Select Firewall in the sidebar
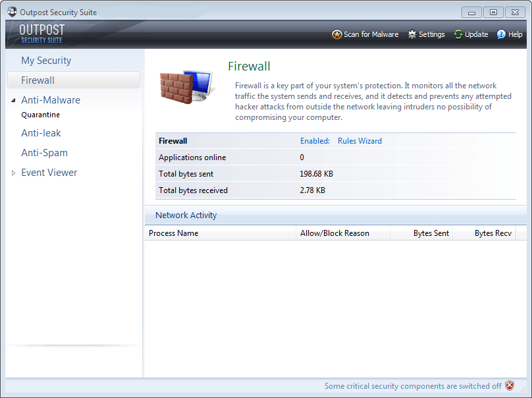532x398 pixels. [x=74, y=80]
